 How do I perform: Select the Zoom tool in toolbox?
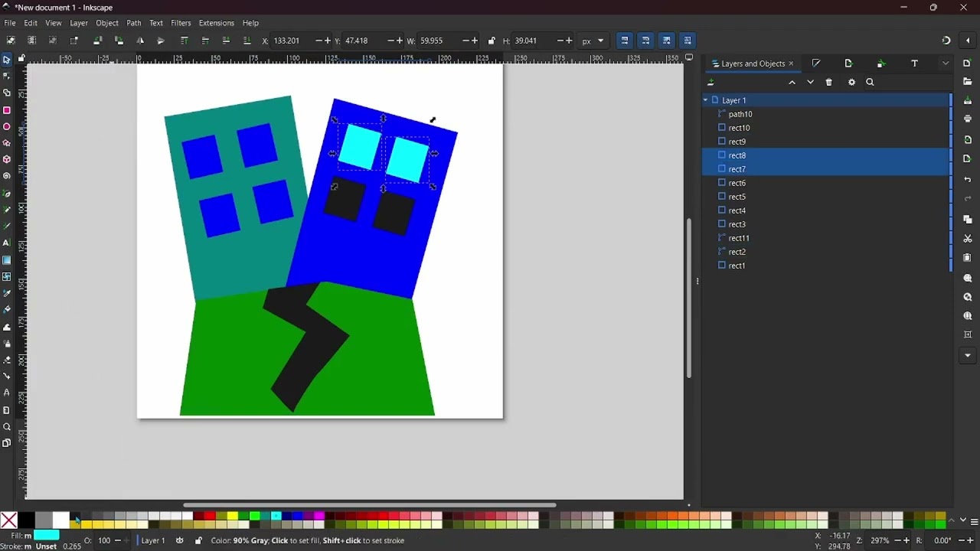click(x=7, y=427)
